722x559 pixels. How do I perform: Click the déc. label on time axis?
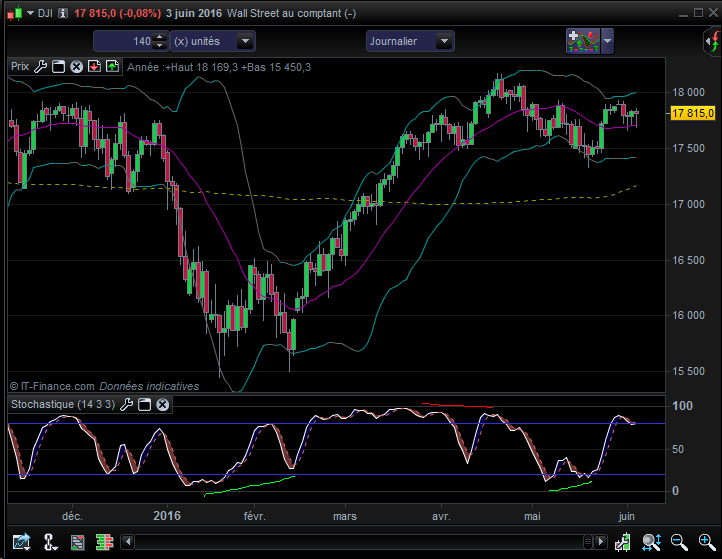pyautogui.click(x=72, y=516)
